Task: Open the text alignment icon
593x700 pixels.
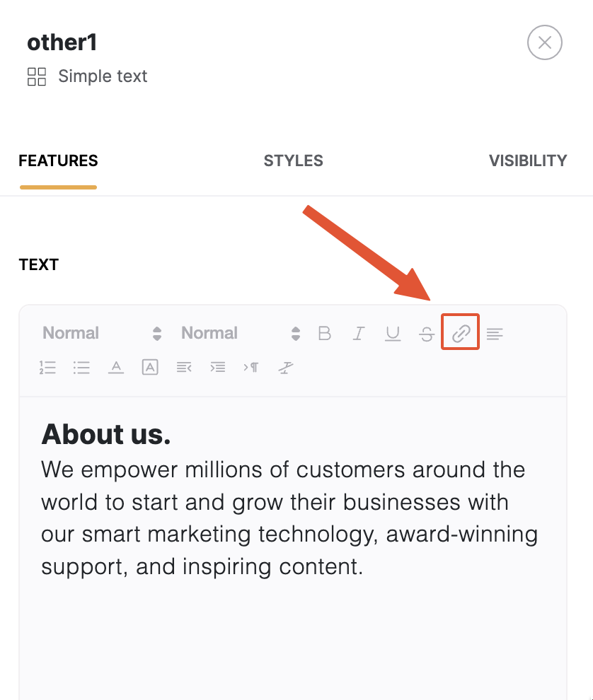Action: tap(495, 332)
